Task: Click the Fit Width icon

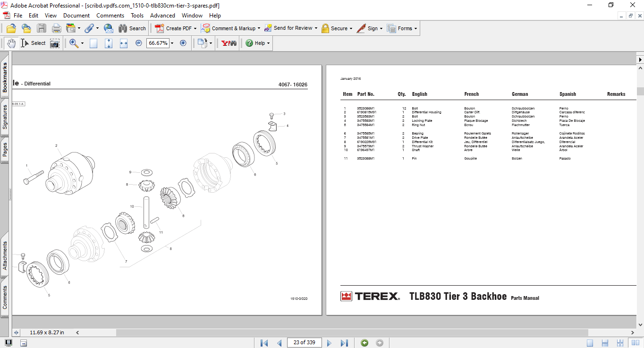Action: (x=124, y=43)
